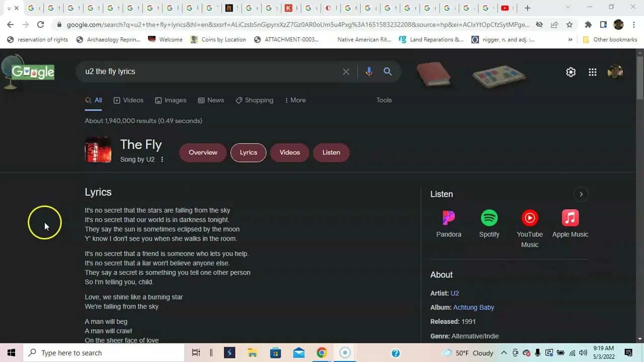Switch to the YouTube browser tab

pos(507,8)
